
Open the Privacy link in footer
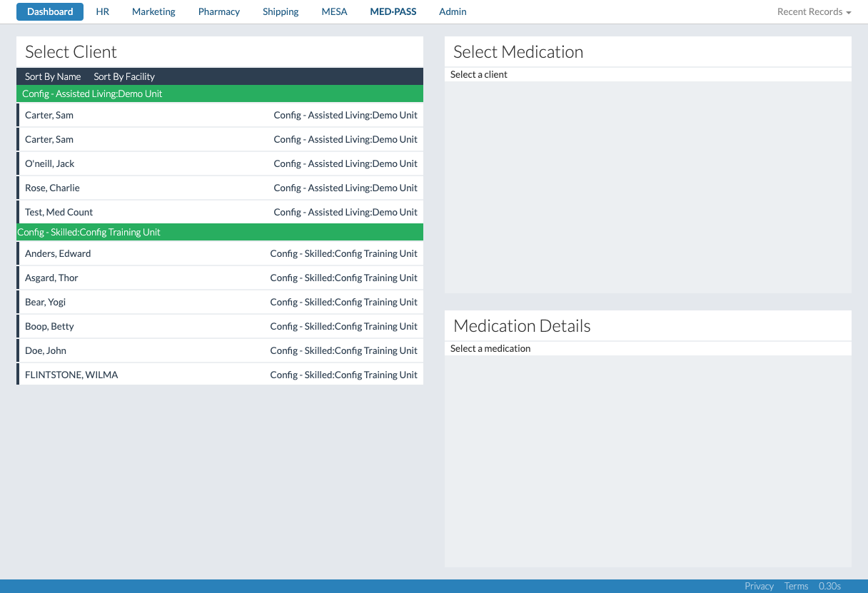pyautogui.click(x=759, y=586)
